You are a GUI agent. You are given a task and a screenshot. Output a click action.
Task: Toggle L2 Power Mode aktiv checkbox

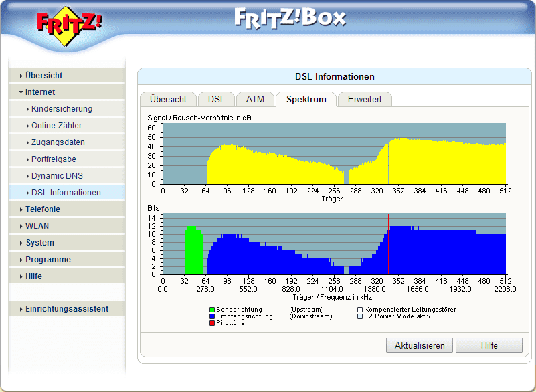pos(360,317)
